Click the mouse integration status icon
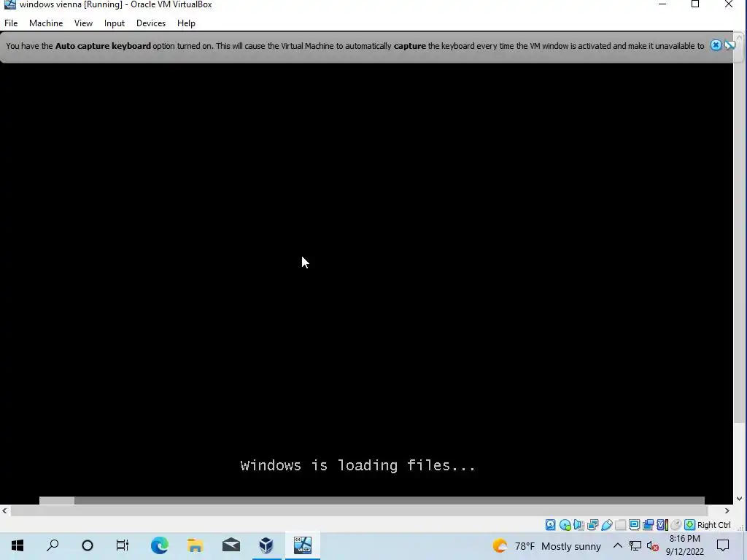 pyautogui.click(x=676, y=525)
